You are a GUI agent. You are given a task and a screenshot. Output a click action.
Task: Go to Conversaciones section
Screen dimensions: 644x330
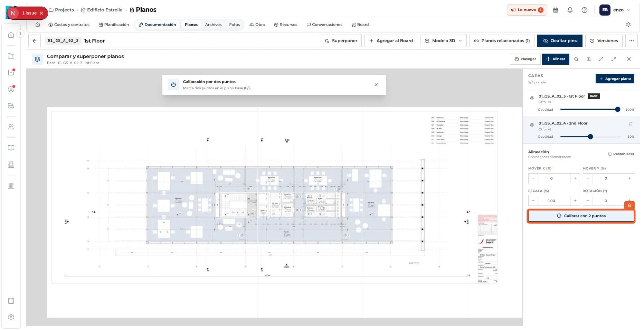324,25
